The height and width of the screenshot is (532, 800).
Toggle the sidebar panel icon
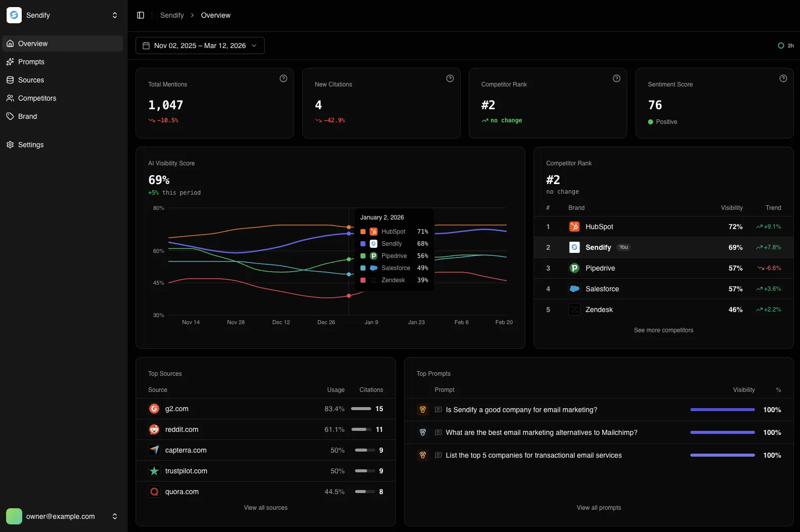[x=141, y=15]
